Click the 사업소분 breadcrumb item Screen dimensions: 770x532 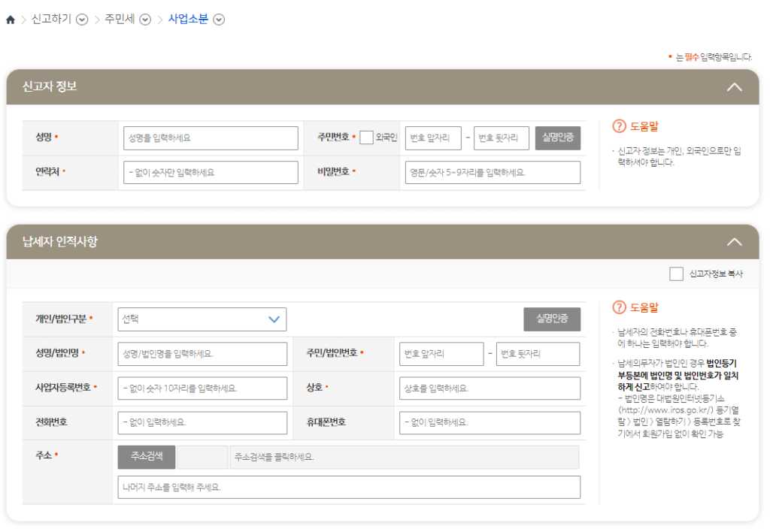point(188,19)
